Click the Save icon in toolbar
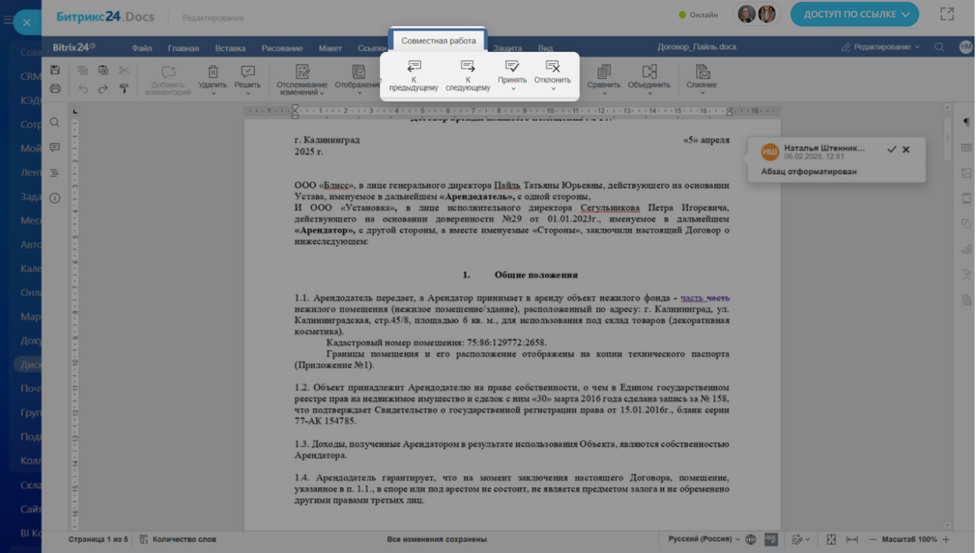 click(55, 70)
